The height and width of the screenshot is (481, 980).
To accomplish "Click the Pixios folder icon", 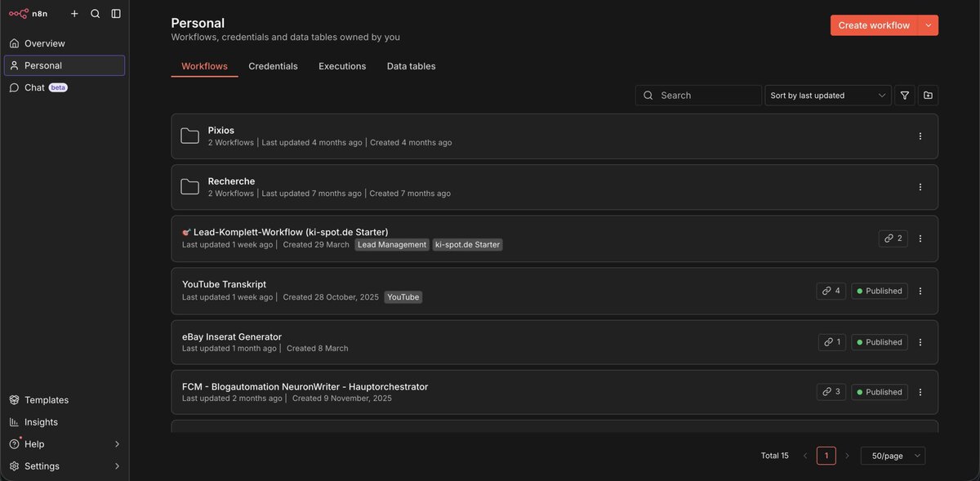I will [x=189, y=136].
